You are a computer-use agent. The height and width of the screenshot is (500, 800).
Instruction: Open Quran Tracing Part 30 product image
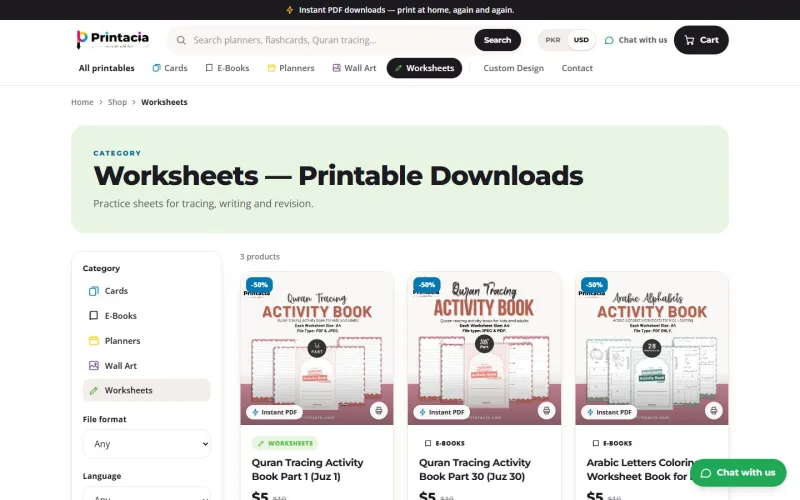click(484, 348)
